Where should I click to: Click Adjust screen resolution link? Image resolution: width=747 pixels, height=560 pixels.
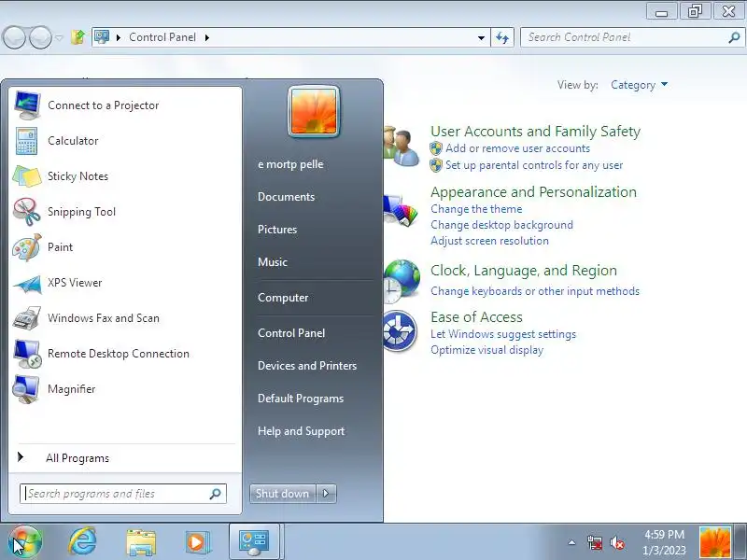489,241
